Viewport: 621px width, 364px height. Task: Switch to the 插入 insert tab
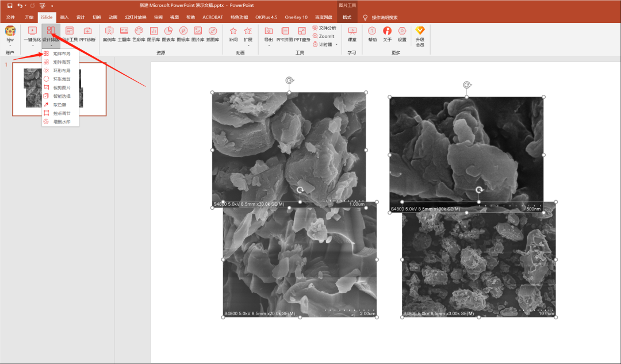pyautogui.click(x=64, y=17)
